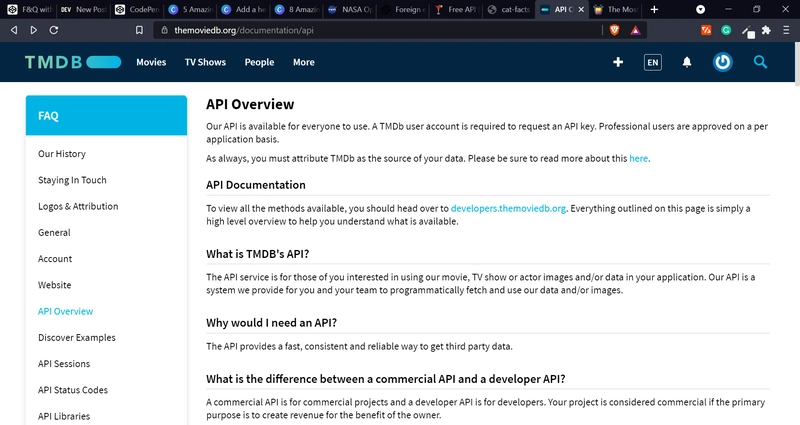Open General in the FAQ sidebar

click(54, 233)
